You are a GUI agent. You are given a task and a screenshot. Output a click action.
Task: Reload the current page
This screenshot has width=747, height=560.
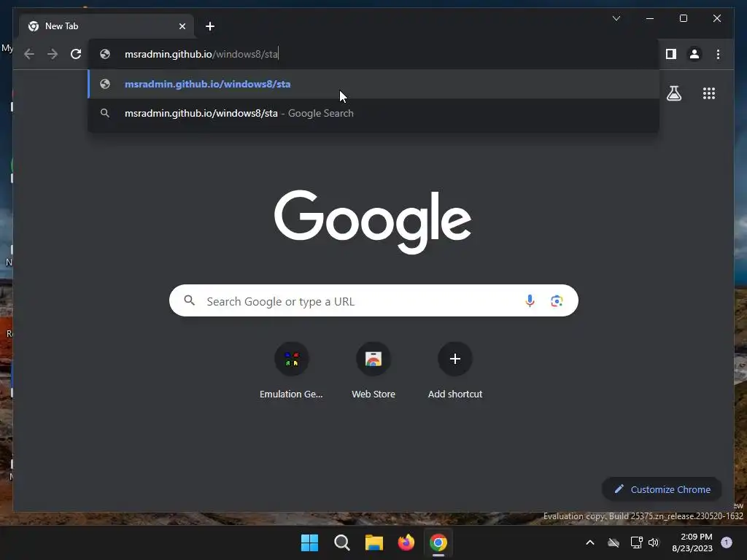(76, 54)
